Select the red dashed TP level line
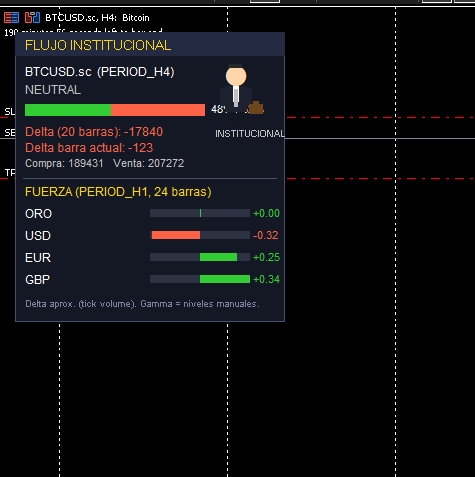The height and width of the screenshot is (477, 475). tap(380, 179)
